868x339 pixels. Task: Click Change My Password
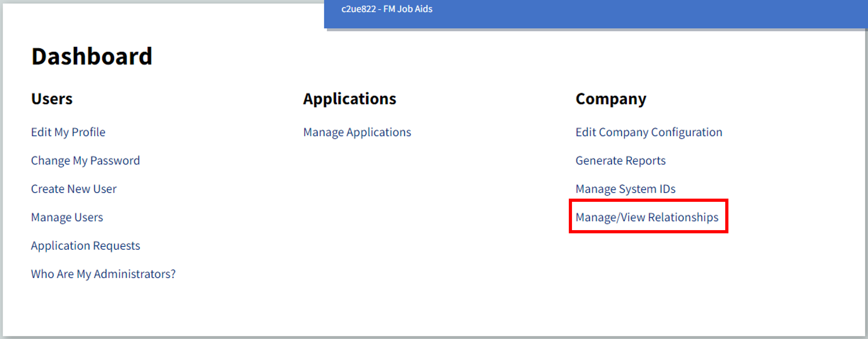(85, 160)
